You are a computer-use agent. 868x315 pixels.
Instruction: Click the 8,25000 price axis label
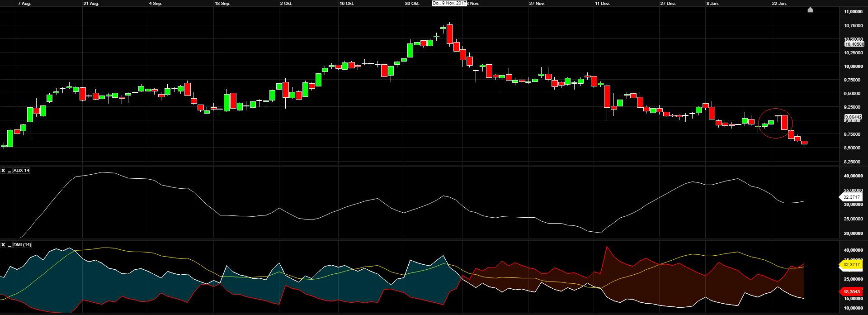[853, 162]
